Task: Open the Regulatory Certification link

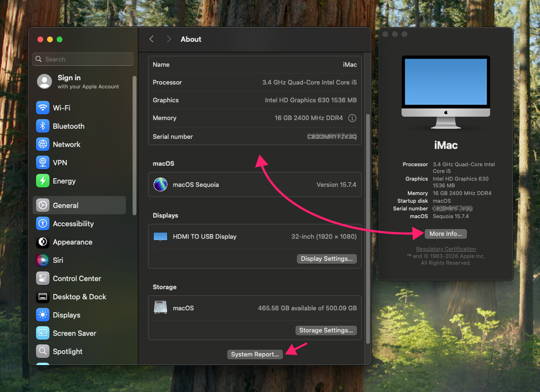Action: point(446,249)
